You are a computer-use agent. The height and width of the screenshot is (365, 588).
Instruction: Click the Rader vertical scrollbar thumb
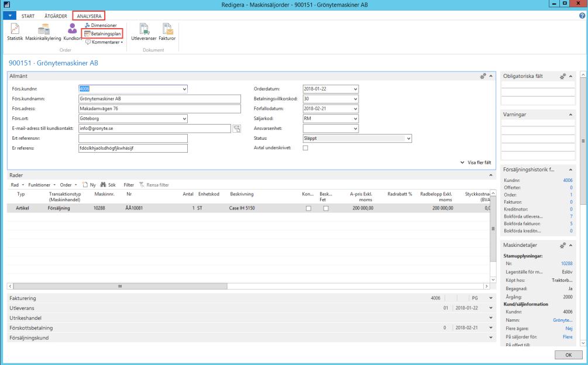click(x=493, y=229)
